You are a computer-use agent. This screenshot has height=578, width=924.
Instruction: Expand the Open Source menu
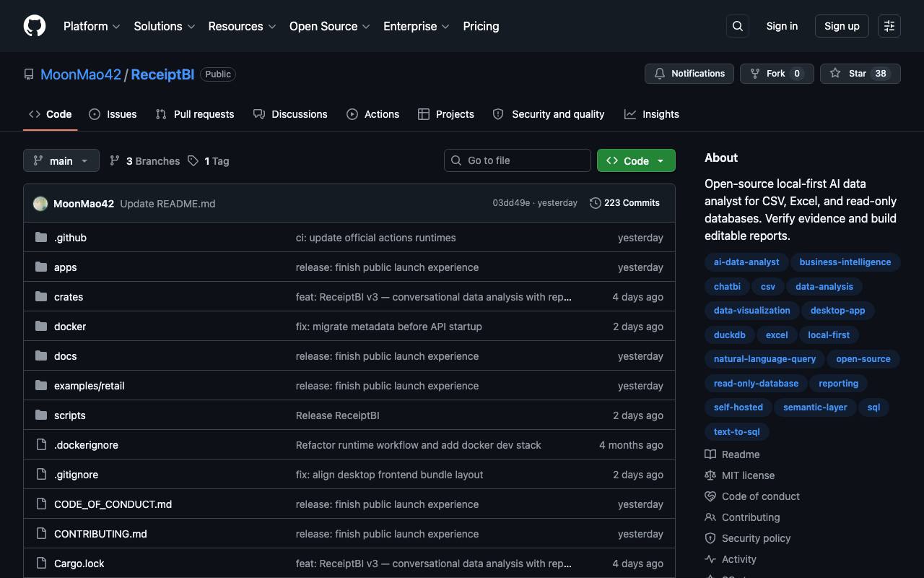pos(330,26)
